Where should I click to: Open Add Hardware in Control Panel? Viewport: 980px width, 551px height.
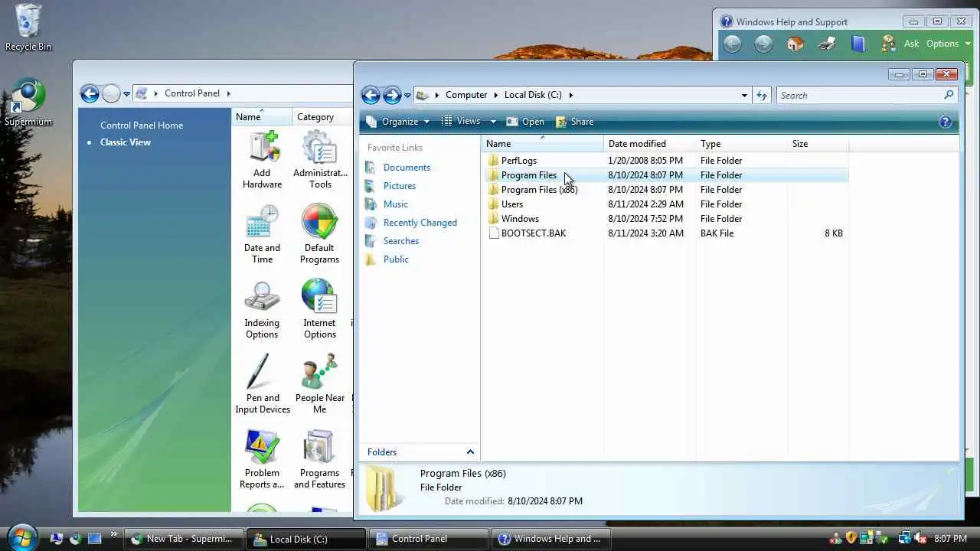pos(262,159)
